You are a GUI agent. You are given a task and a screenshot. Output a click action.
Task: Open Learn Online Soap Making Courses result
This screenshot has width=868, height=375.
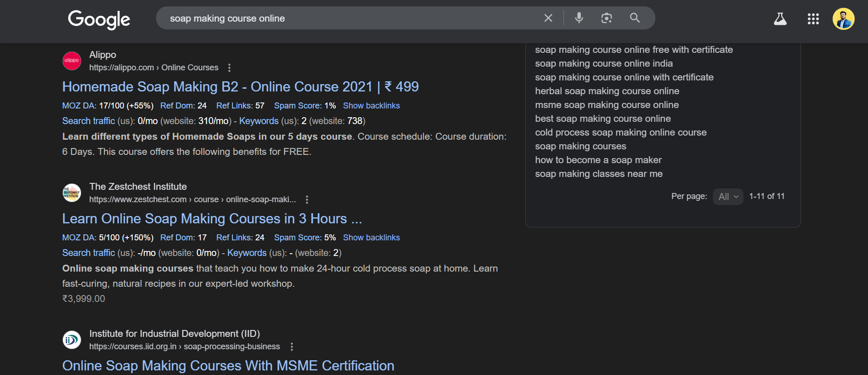[212, 219]
